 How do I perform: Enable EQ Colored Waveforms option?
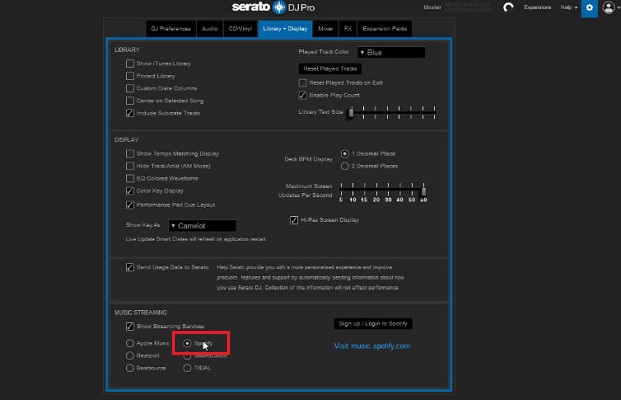click(x=130, y=178)
